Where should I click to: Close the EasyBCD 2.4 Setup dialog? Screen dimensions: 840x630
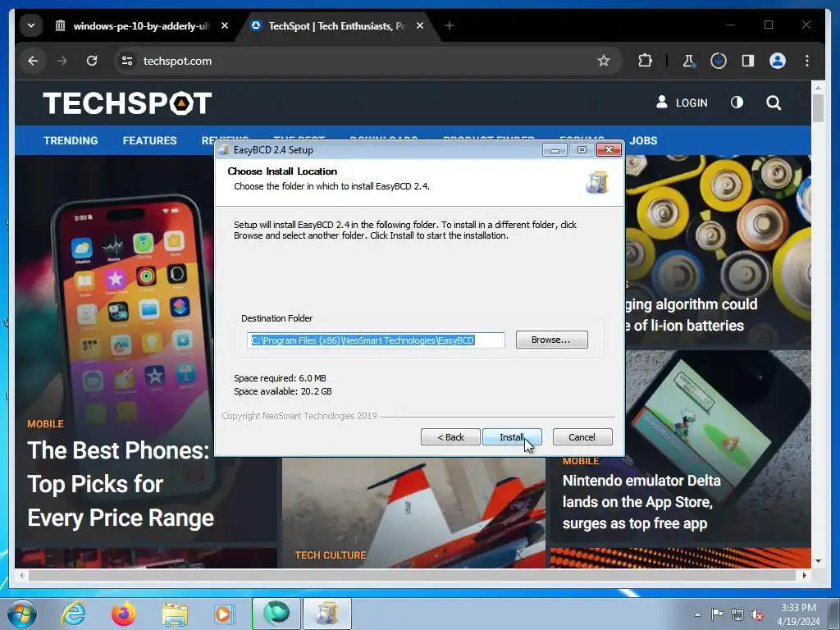[609, 150]
